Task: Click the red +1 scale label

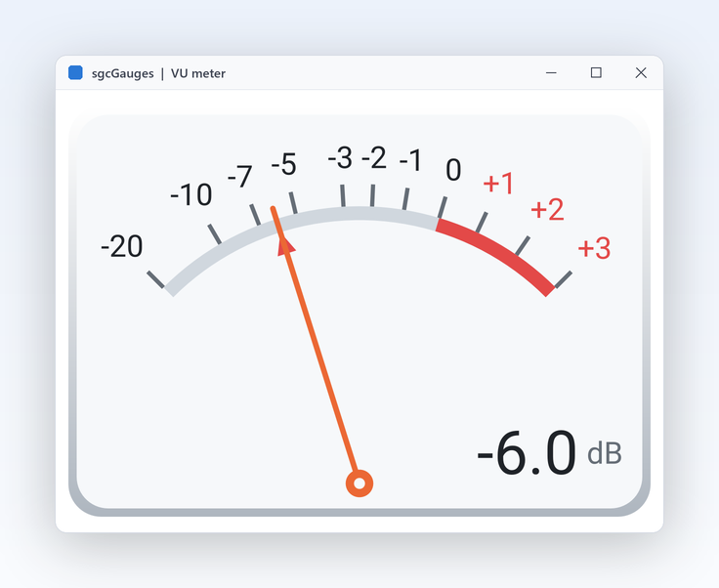Action: 499,184
